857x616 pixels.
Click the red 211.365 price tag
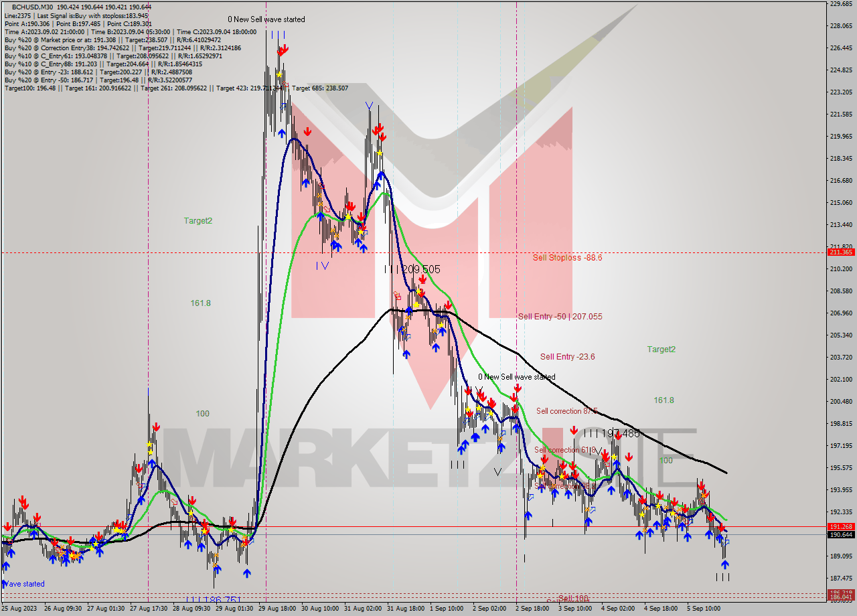(x=841, y=252)
